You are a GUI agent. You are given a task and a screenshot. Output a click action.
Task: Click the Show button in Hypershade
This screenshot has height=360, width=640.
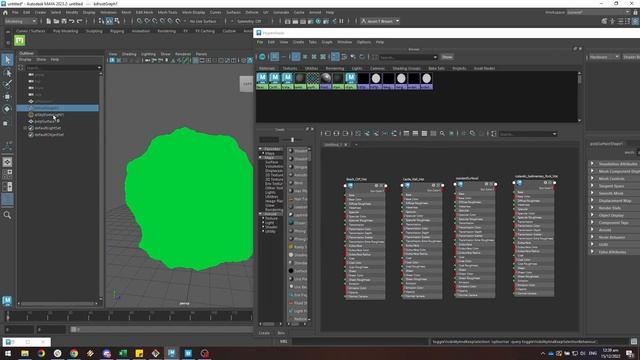point(447,57)
